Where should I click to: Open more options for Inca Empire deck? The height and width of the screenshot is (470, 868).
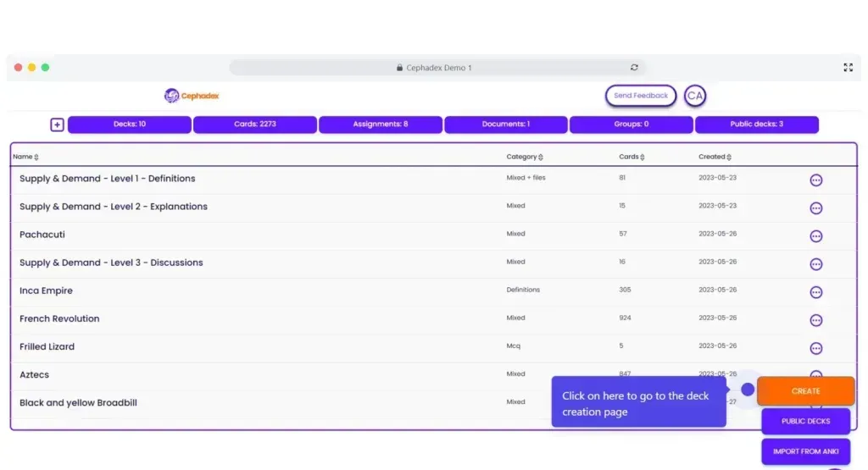tap(816, 292)
